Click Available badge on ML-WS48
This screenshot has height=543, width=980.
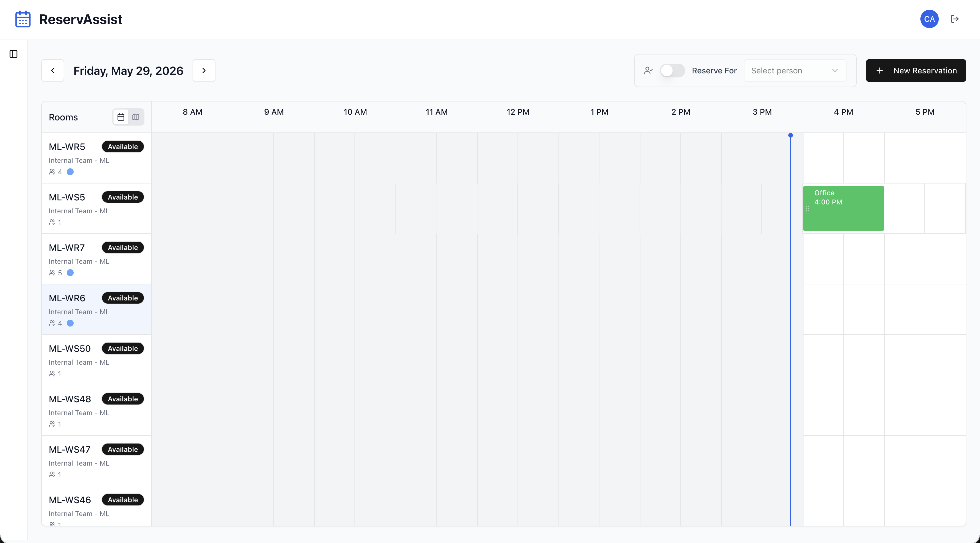tap(123, 399)
